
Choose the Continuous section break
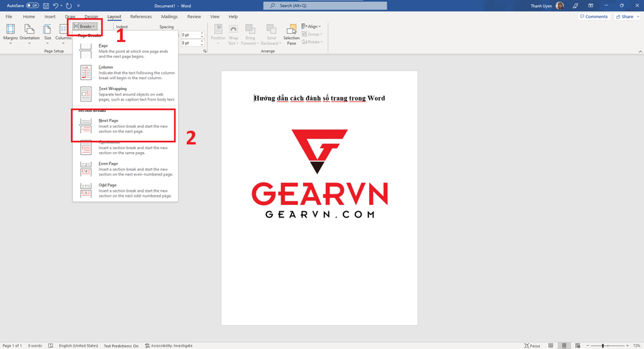[125, 147]
